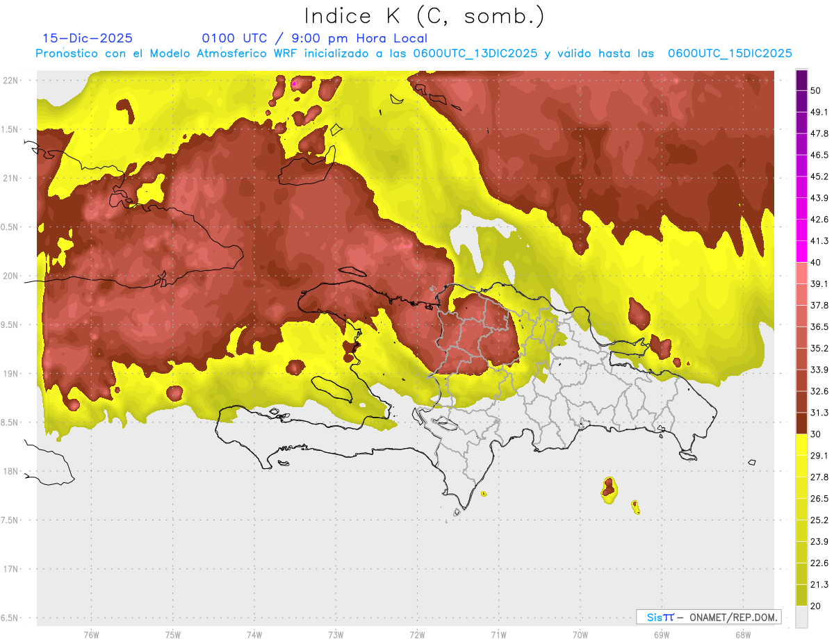This screenshot has height=644, width=834.
Task: Click the colorbar value "21.3"
Action: tap(819, 584)
